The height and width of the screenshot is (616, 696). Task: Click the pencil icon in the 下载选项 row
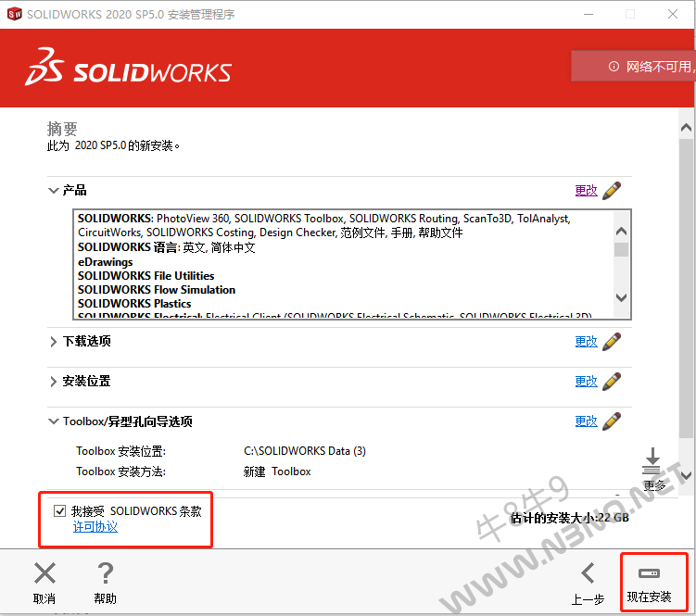tap(612, 342)
